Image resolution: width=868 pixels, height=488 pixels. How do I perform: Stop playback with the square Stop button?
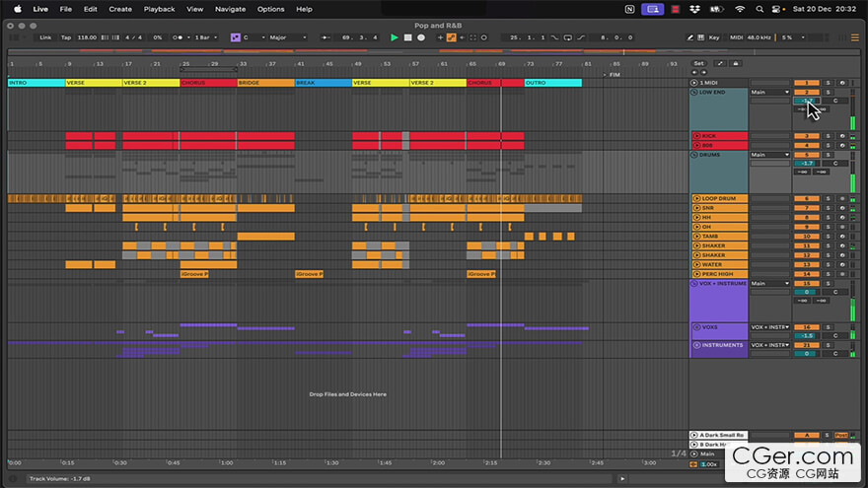[x=408, y=37]
